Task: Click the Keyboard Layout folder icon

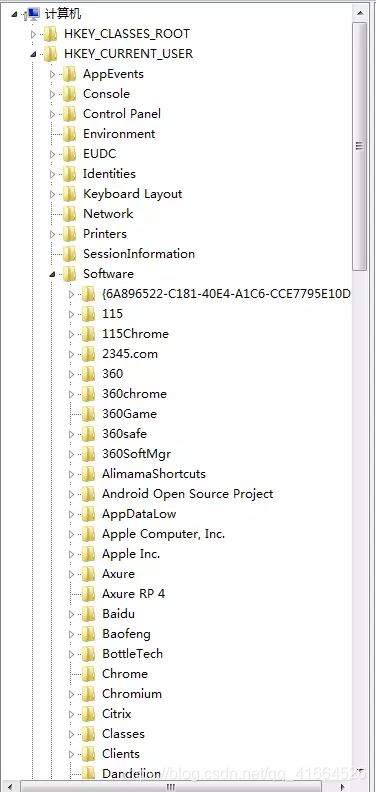Action: (x=69, y=194)
